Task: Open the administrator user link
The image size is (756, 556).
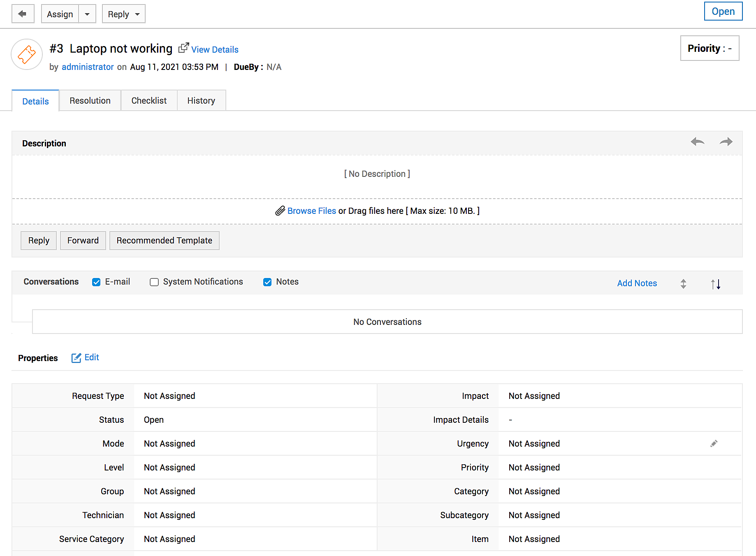Action: pos(88,67)
